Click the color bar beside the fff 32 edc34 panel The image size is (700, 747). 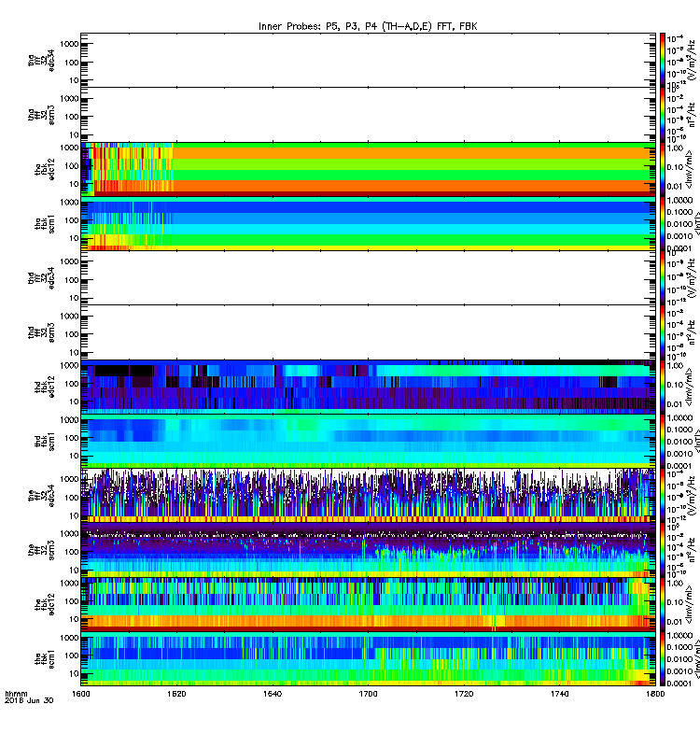coord(662,496)
